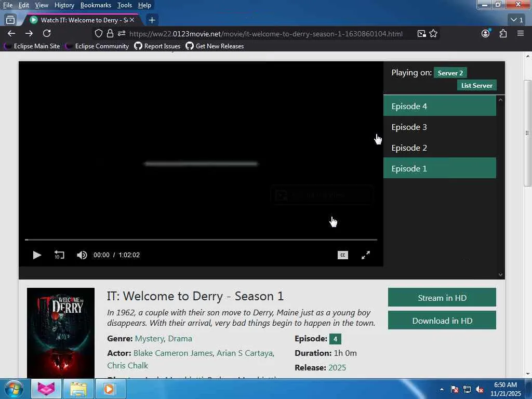Open actor Blake Cameron James link
532x399 pixels.
point(173,353)
